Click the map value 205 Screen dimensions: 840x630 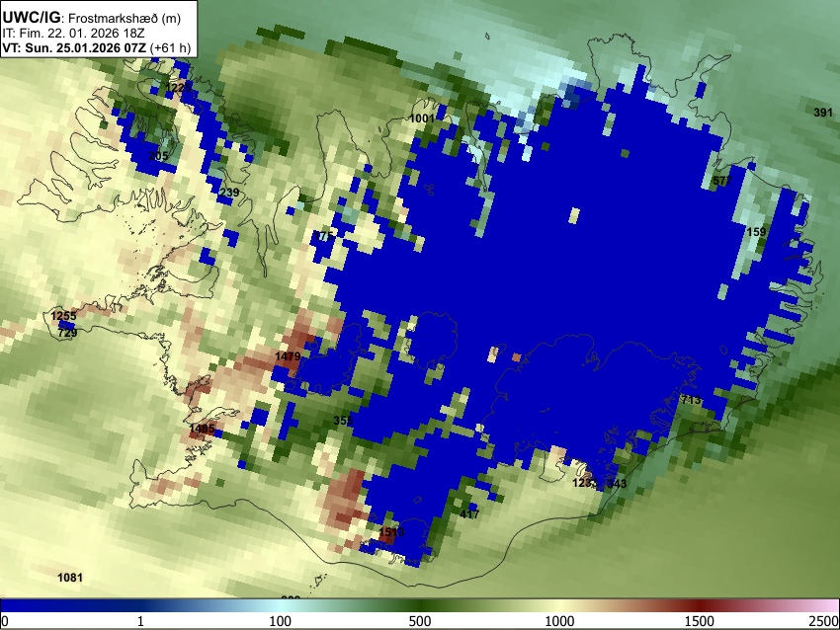(x=158, y=156)
